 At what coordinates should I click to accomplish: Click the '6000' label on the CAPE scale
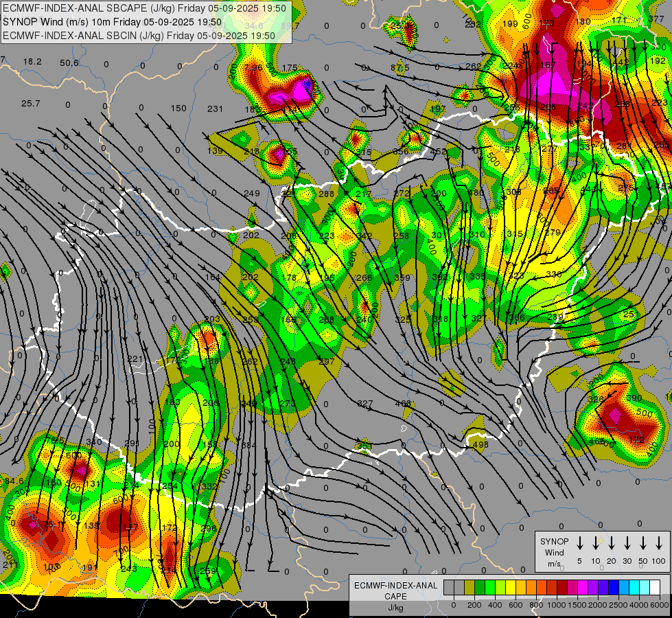coord(659,605)
